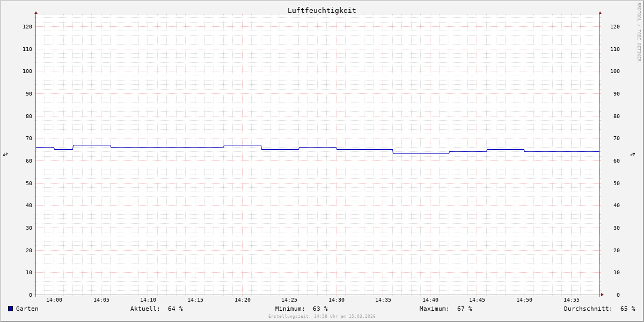The image size is (644, 322).
Task: Click the 14:00 time axis label
Action: pos(54,300)
